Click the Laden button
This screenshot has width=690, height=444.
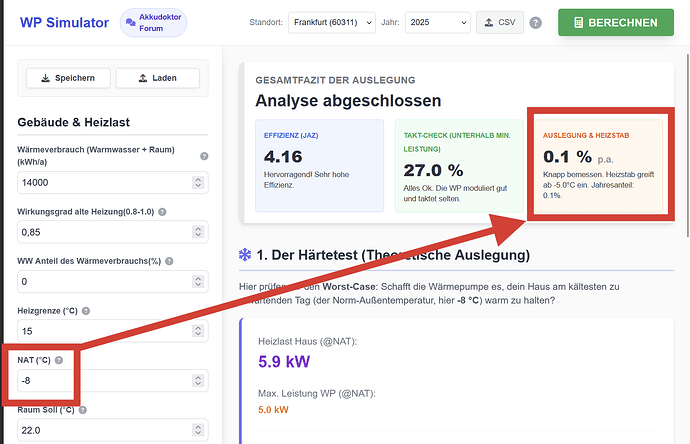coord(158,78)
